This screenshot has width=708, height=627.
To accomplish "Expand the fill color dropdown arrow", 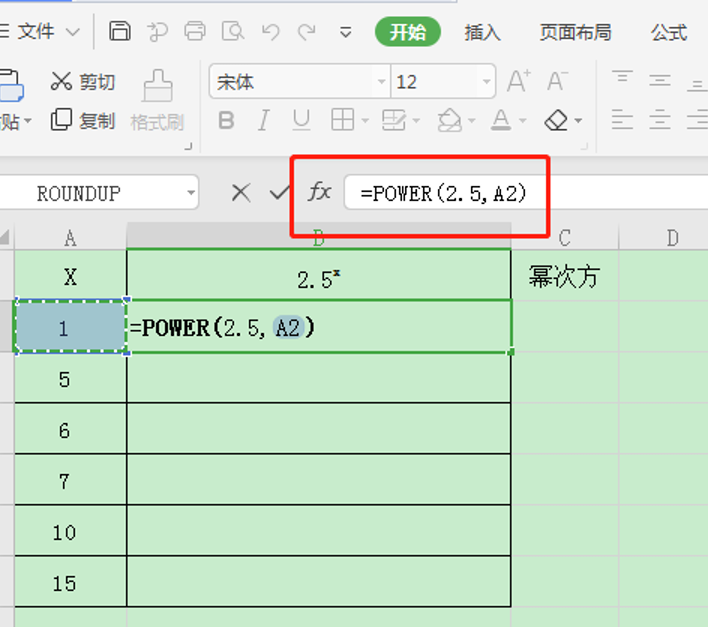I will click(x=471, y=121).
